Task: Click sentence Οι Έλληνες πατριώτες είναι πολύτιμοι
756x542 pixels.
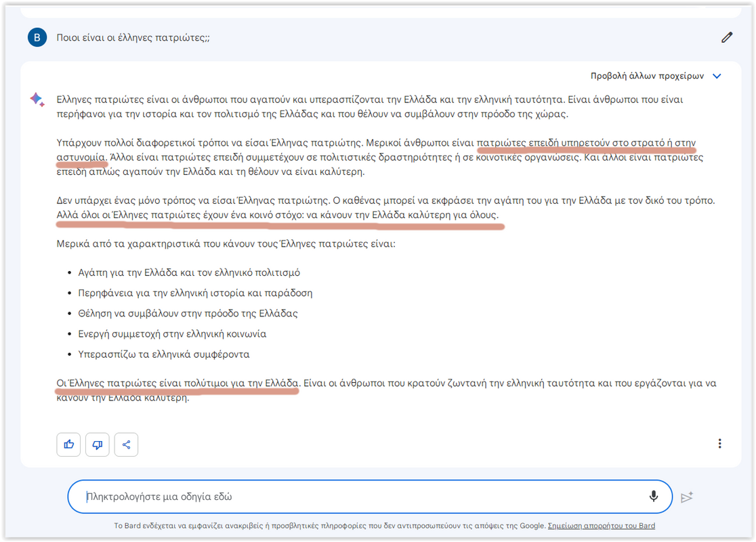Action: pyautogui.click(x=178, y=383)
